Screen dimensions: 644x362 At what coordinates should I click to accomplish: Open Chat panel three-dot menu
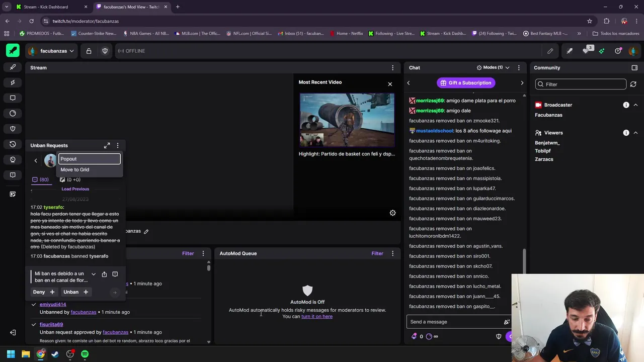[518, 67]
